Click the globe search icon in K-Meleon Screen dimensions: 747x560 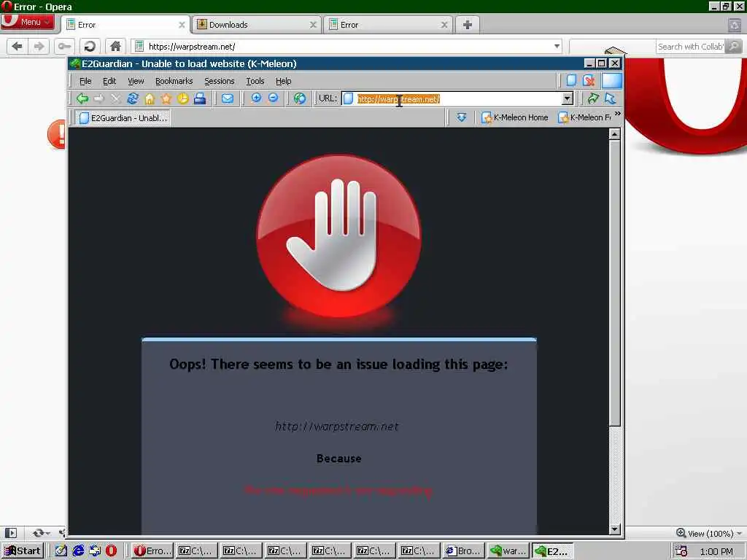pyautogui.click(x=300, y=98)
